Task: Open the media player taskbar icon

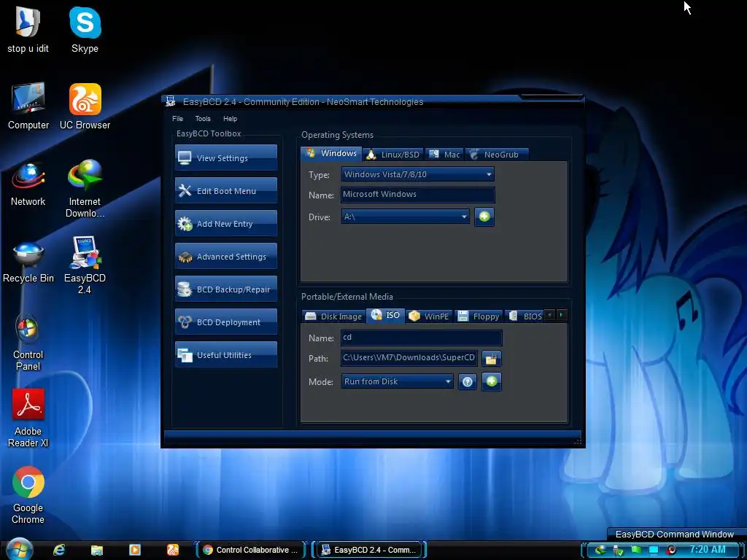Action: click(x=135, y=550)
